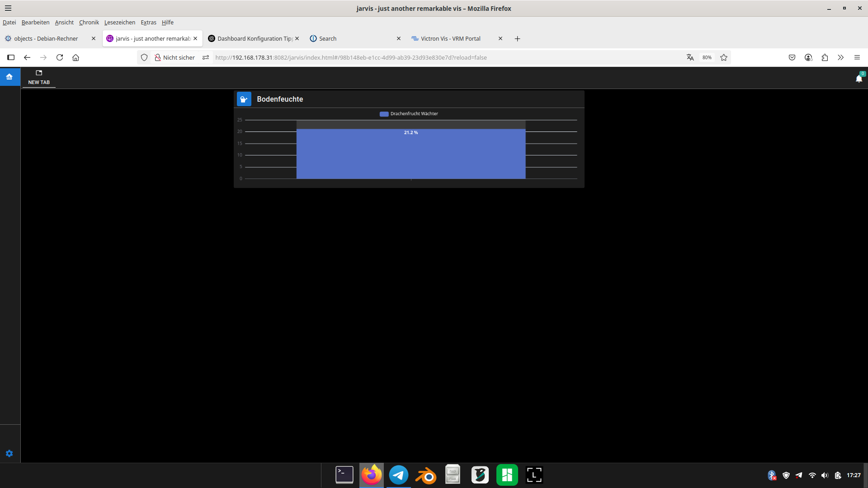Click the Bodenfeuchte watering can icon
The image size is (868, 488).
244,99
